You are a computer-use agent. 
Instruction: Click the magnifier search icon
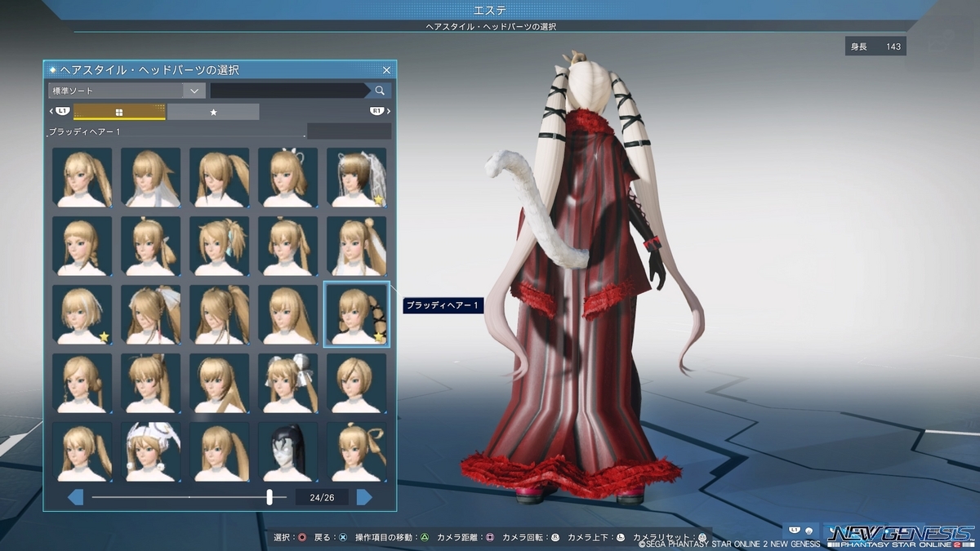[381, 91]
